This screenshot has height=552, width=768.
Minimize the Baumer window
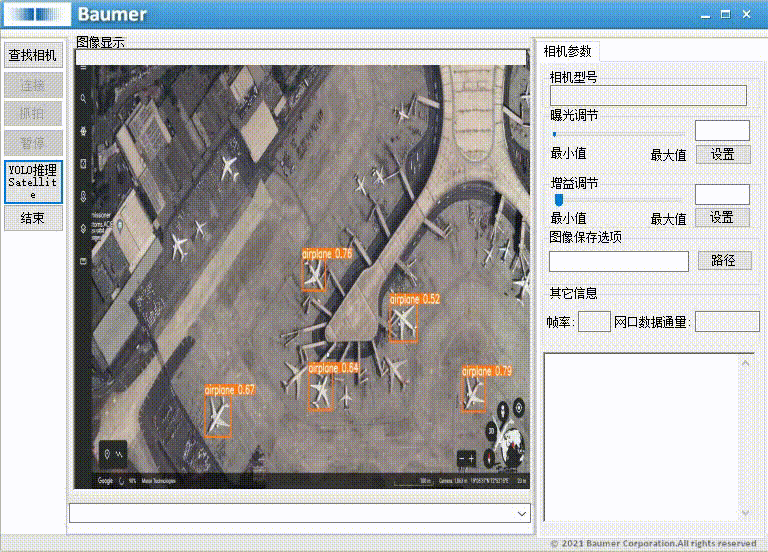coord(705,15)
